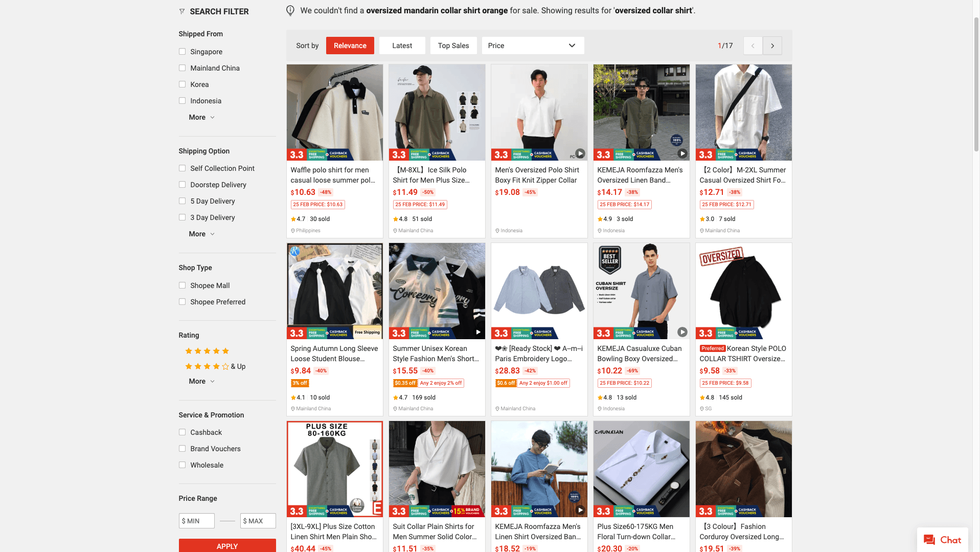Enable Brand Vouchers filter
This screenshot has height=552, width=980.
(182, 449)
